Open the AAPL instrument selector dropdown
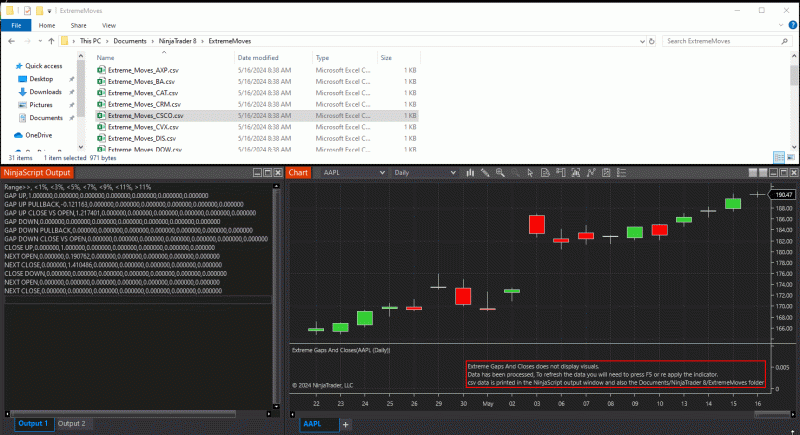 354,173
